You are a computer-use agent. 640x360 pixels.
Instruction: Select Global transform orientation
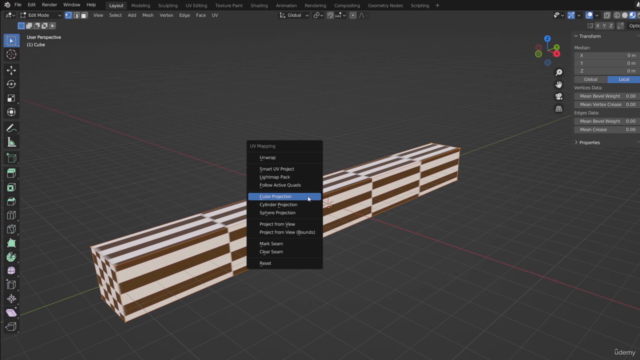tap(591, 79)
